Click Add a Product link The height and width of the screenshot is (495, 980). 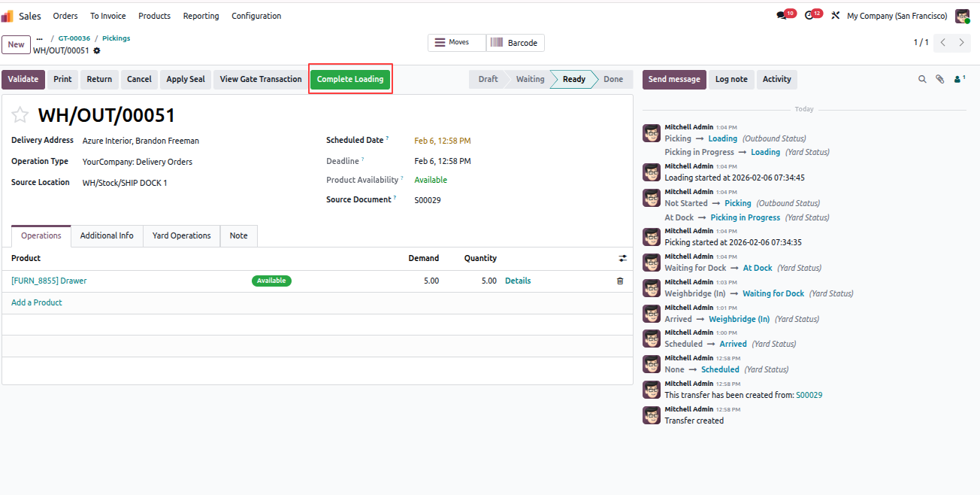click(37, 302)
